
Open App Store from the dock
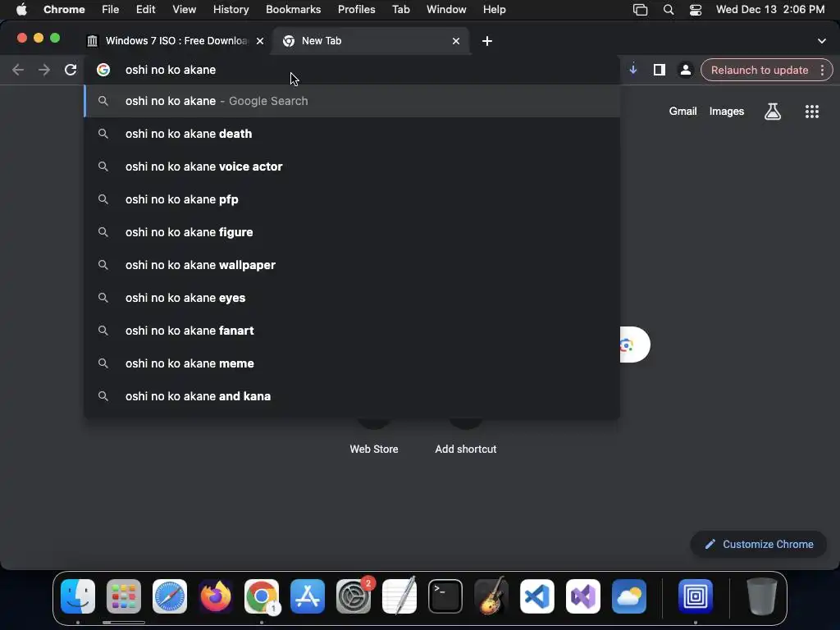(x=308, y=596)
